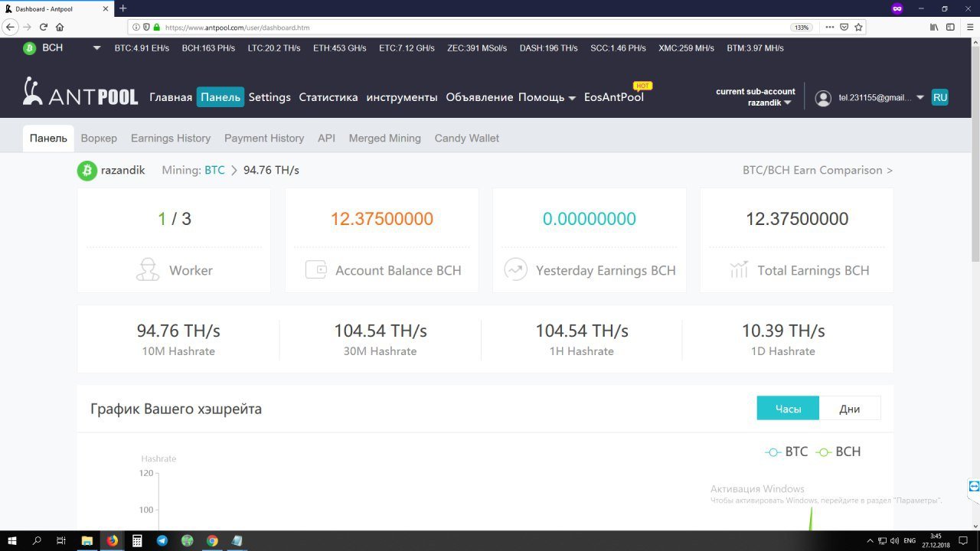Click the 0.00000000 yesterday earnings value

click(590, 219)
